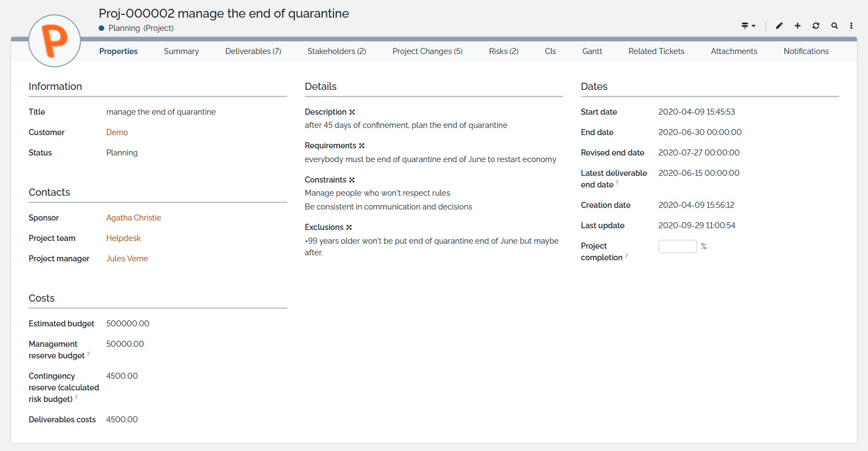Click the orange P project logo

click(x=55, y=41)
